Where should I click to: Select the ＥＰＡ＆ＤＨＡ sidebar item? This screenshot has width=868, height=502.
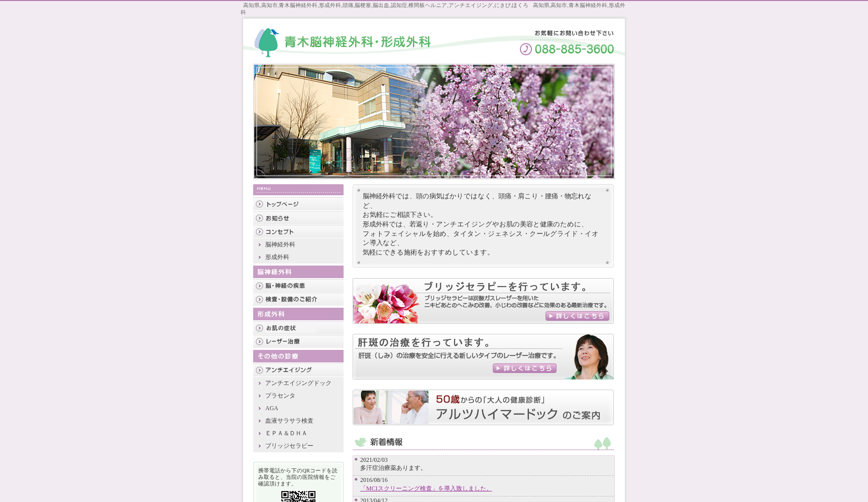285,433
